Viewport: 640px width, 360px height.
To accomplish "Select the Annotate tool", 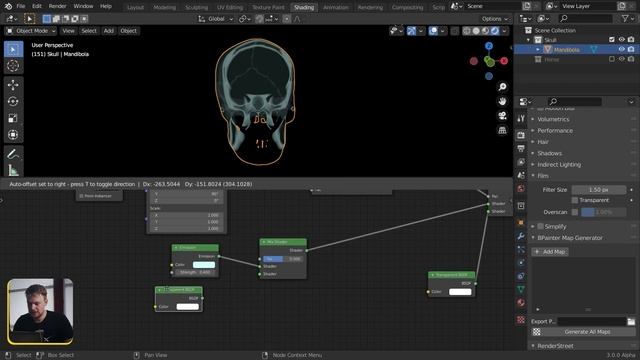I will tap(13, 154).
